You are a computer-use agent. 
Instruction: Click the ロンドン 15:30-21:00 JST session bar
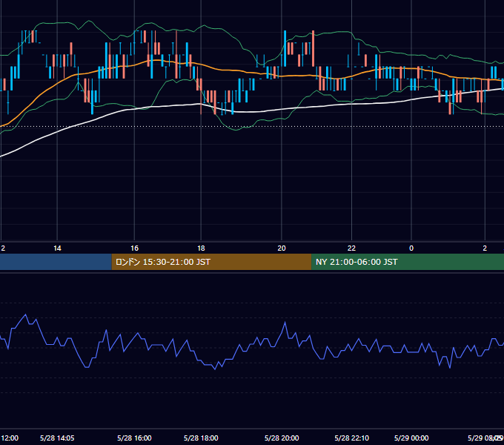(x=211, y=262)
